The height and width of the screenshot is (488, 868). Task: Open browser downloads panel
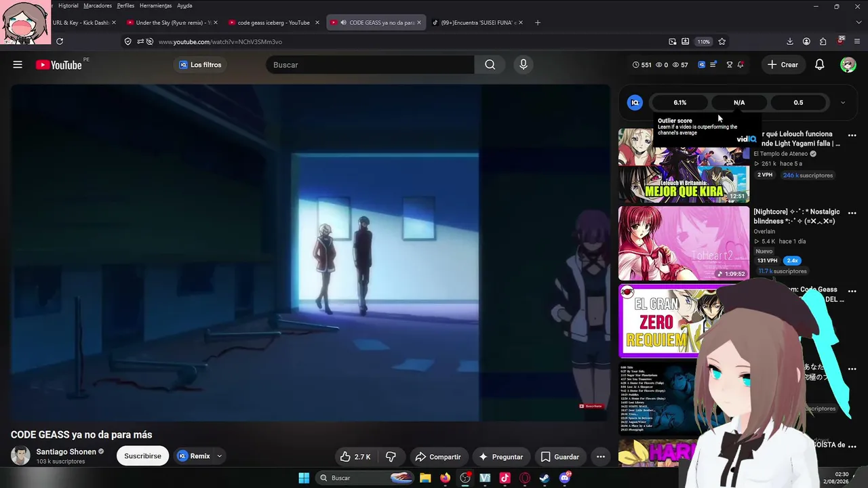[x=790, y=41]
